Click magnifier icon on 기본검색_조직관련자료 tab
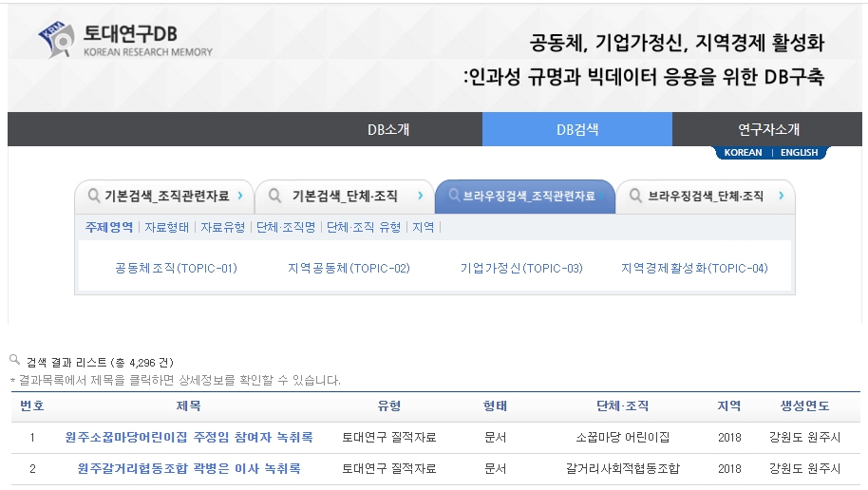 (x=93, y=196)
